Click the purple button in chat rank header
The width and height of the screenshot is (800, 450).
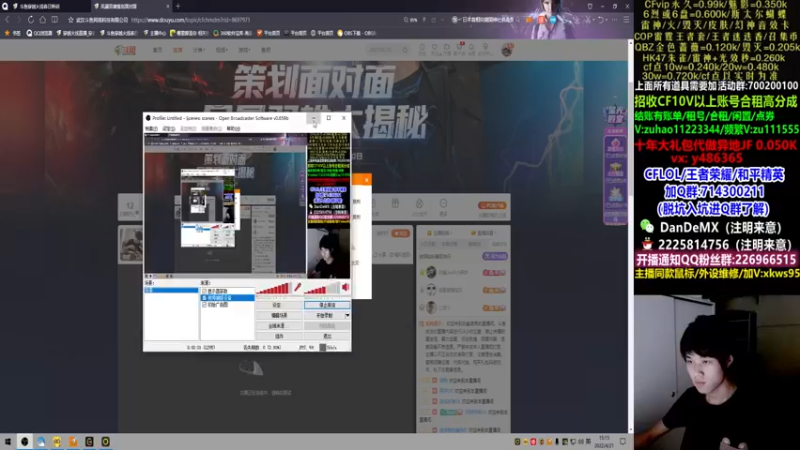[495, 256]
